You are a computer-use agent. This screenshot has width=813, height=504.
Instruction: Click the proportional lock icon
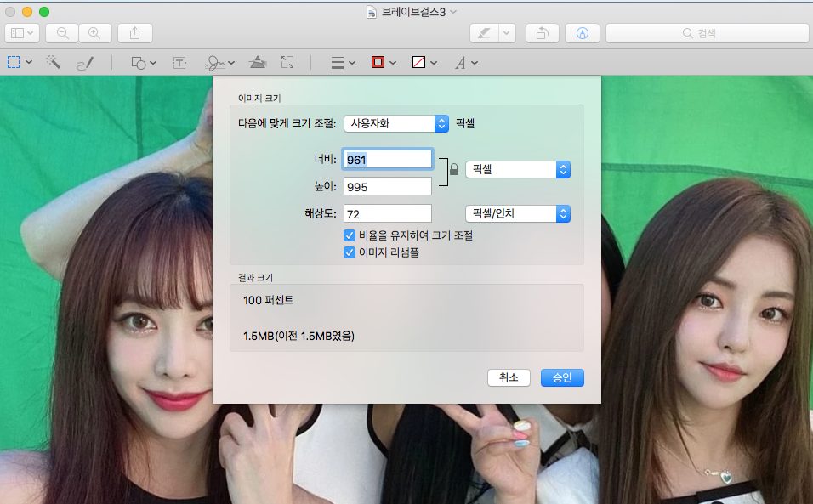point(454,169)
